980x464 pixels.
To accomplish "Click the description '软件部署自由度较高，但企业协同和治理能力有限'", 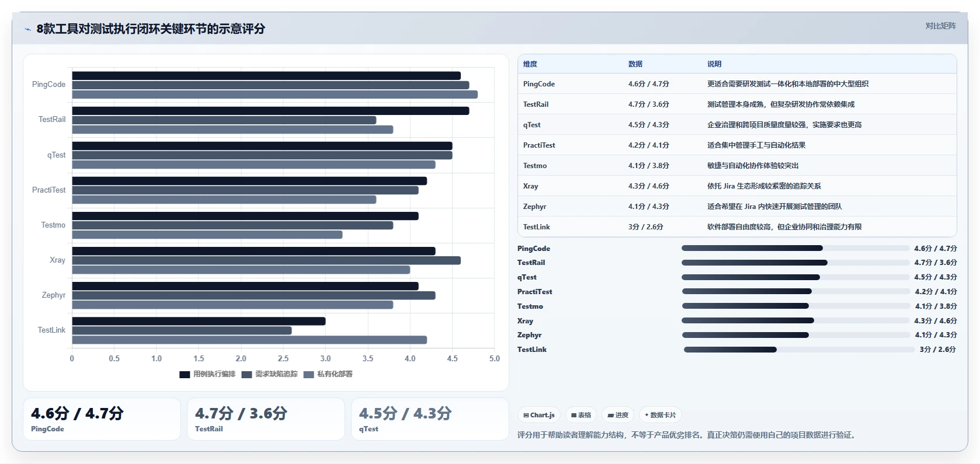I will tap(784, 227).
